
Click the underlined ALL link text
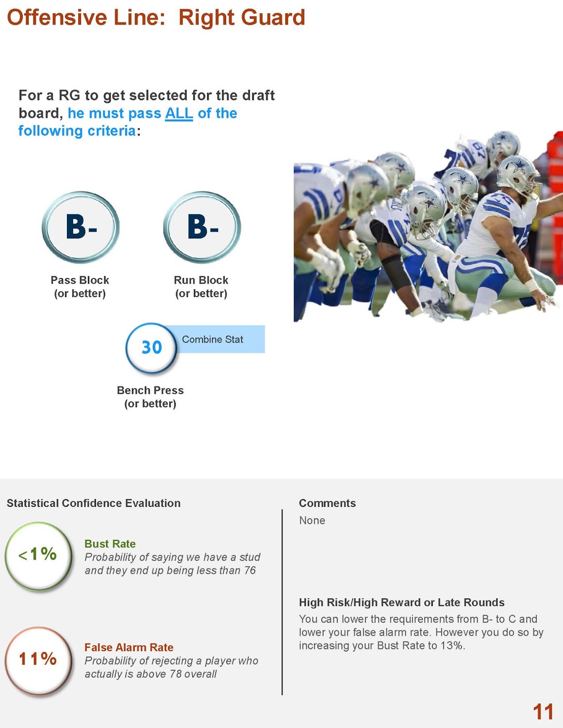pos(179,113)
